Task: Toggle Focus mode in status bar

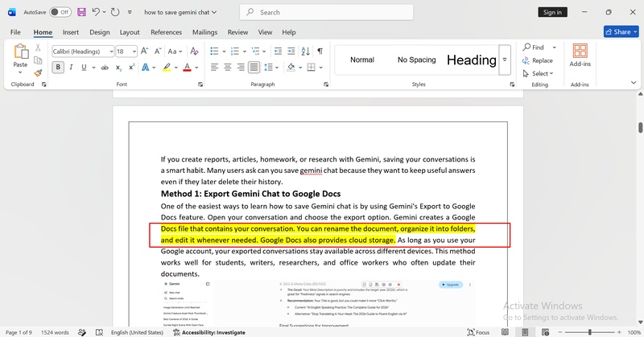Action: [478, 332]
